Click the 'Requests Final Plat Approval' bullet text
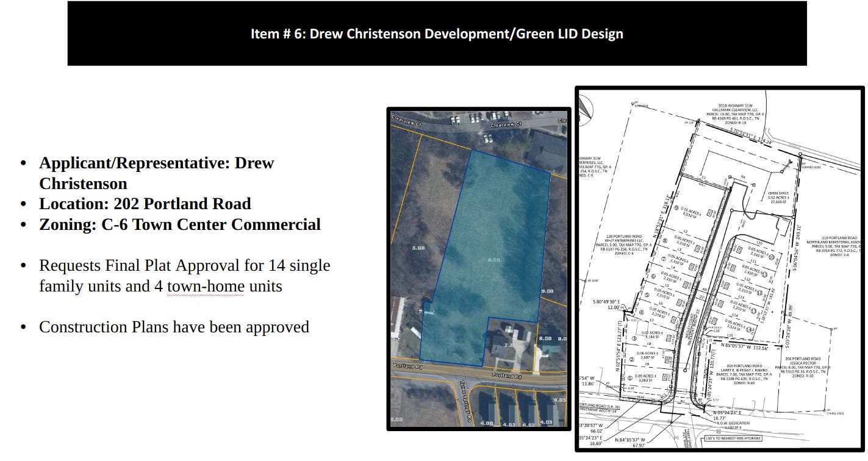The image size is (868, 461). (185, 276)
